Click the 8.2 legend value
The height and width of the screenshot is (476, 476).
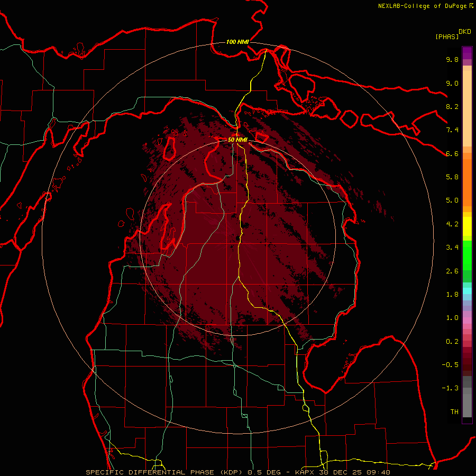[x=452, y=106]
